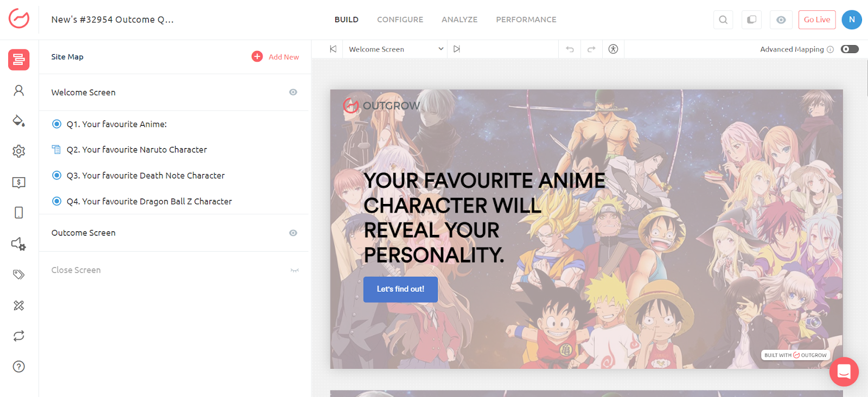
Task: Switch to the ANALYZE tab
Action: [x=459, y=20]
